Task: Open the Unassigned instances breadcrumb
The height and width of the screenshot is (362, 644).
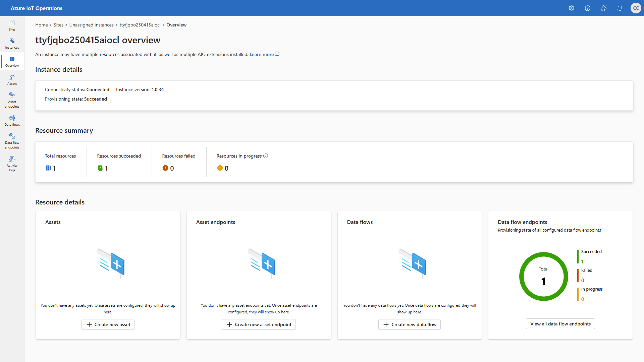Action: 92,25
